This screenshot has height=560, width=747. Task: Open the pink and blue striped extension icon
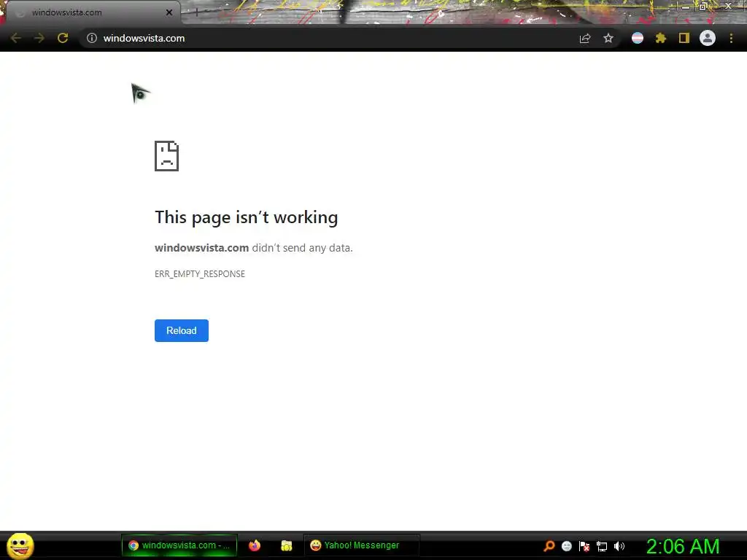(x=638, y=38)
